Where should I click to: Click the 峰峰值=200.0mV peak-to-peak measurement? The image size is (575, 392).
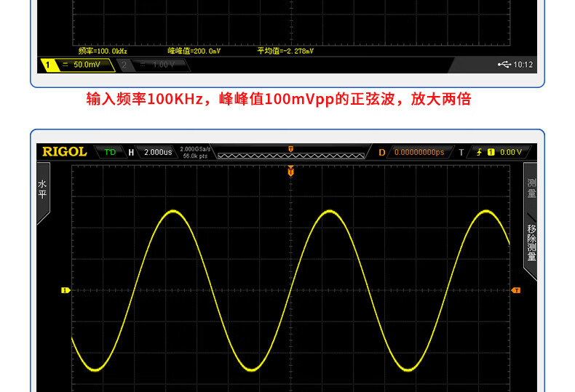194,51
